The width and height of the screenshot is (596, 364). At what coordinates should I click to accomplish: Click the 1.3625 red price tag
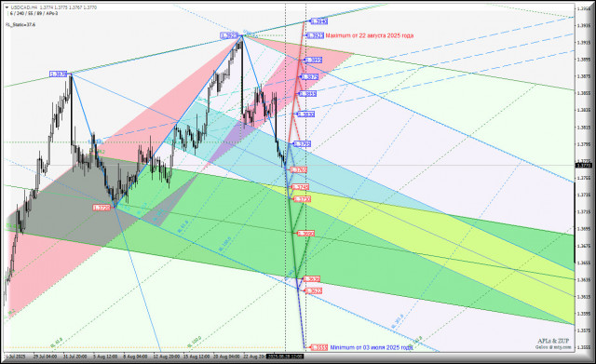314,290
